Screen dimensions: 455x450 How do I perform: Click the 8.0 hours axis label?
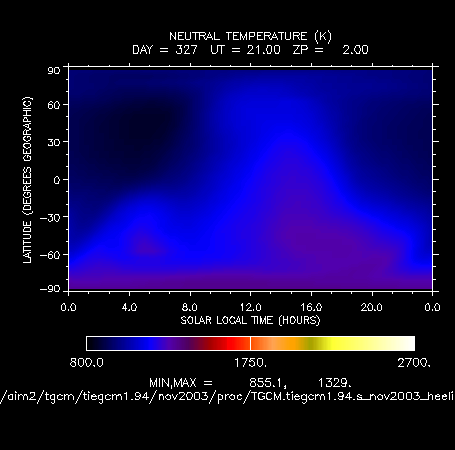190,307
